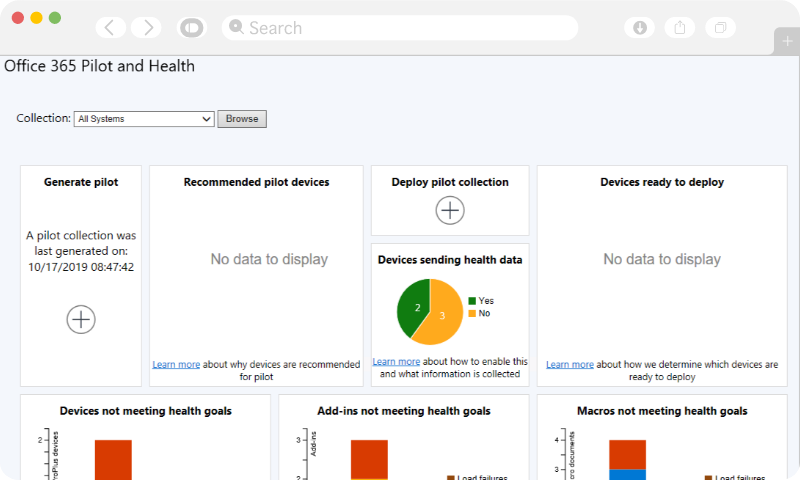
Task: Click the red bar in Devices not meeting health goals
Action: pyautogui.click(x=113, y=460)
